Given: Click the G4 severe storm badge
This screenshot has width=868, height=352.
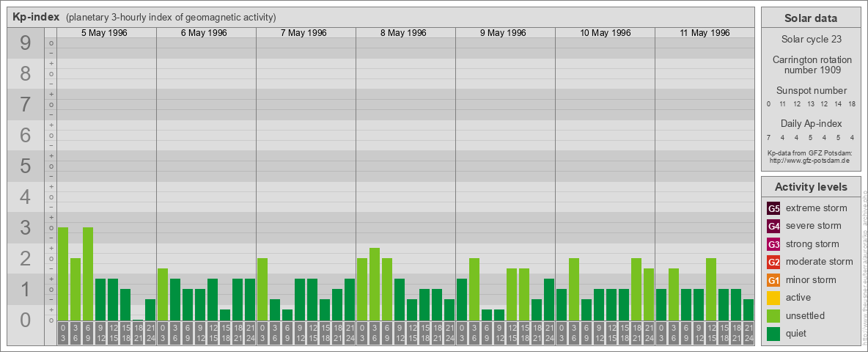Looking at the screenshot, I should (x=774, y=226).
